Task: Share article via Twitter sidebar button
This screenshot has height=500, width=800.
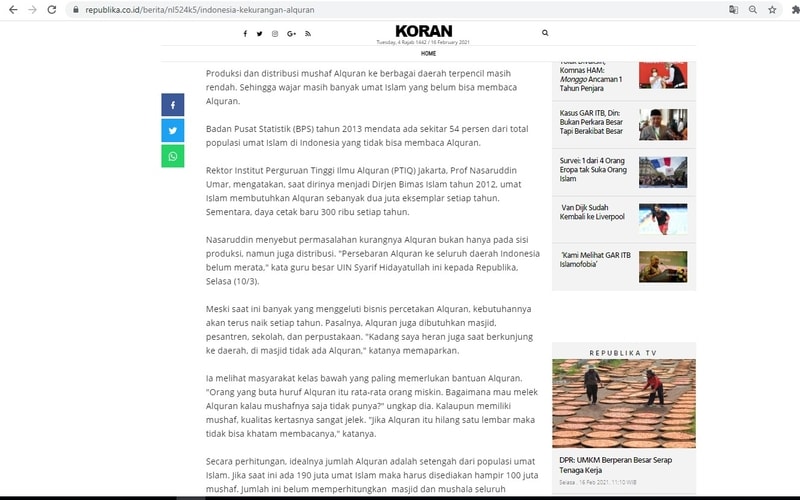Action: click(x=172, y=130)
